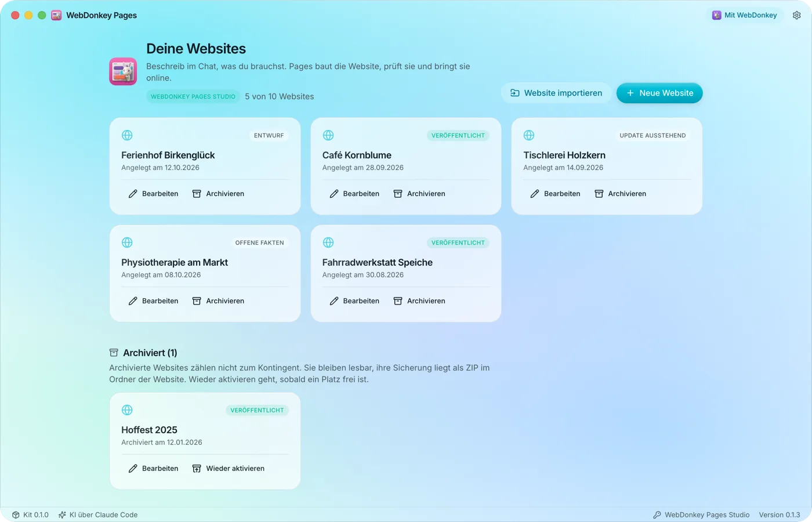812x522 pixels.
Task: Open the settings gear icon
Action: coord(797,16)
